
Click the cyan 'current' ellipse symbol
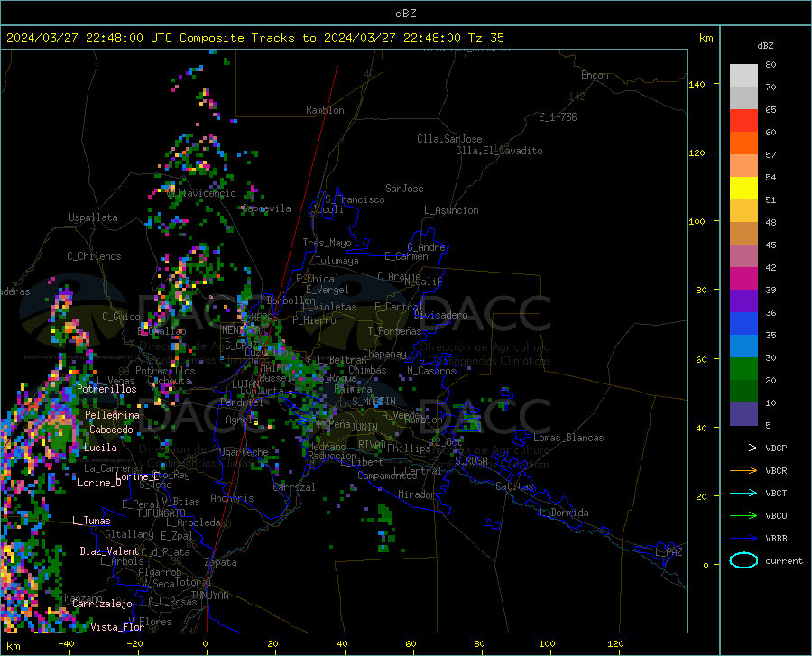click(x=743, y=560)
